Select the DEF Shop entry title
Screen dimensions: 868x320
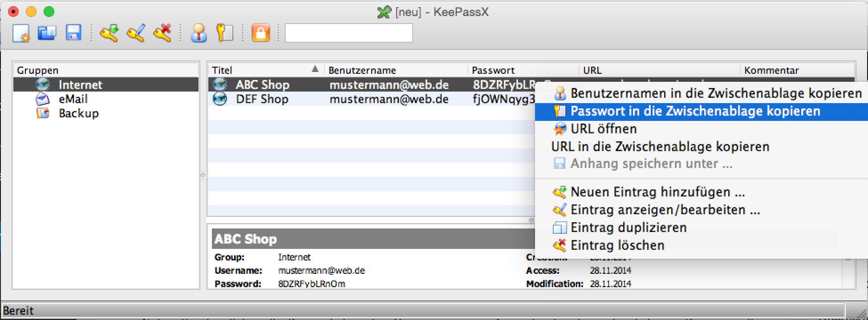pyautogui.click(x=262, y=99)
